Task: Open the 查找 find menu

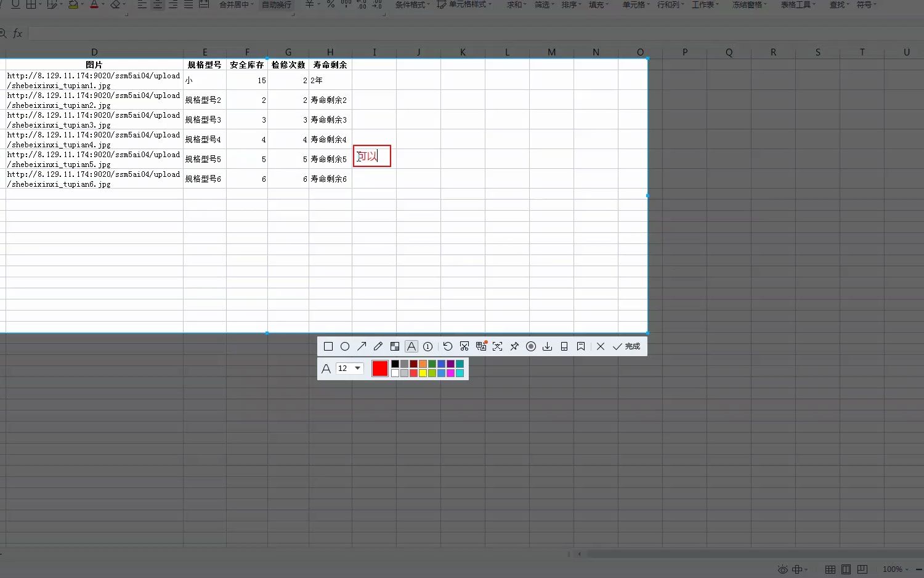Action: pyautogui.click(x=839, y=4)
